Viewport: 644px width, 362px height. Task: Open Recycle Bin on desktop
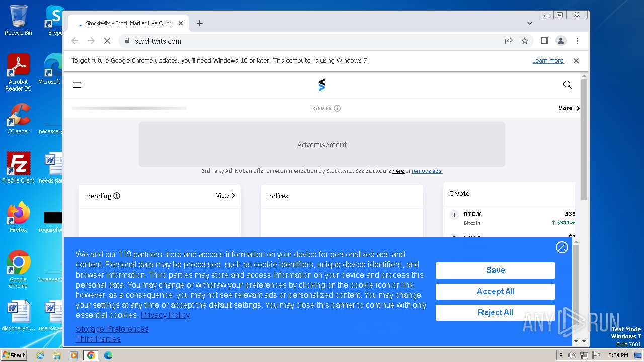click(18, 20)
